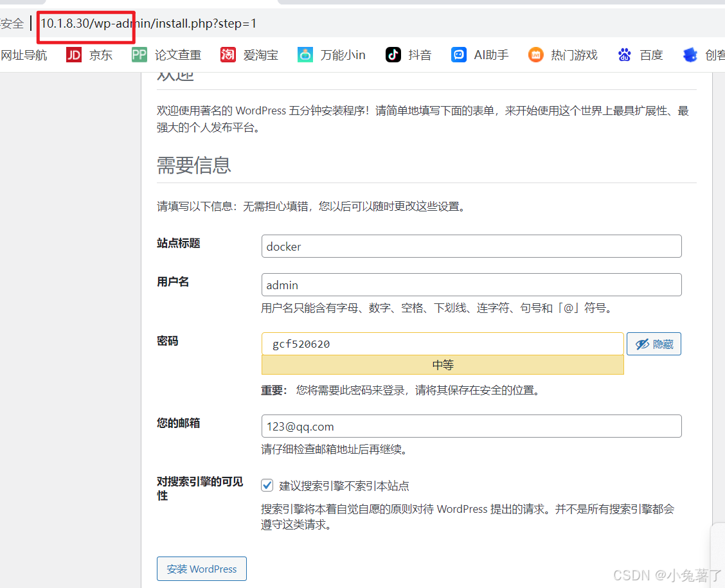This screenshot has width=725, height=588.
Task: Open the 京东 bookmark label
Action: click(x=101, y=55)
